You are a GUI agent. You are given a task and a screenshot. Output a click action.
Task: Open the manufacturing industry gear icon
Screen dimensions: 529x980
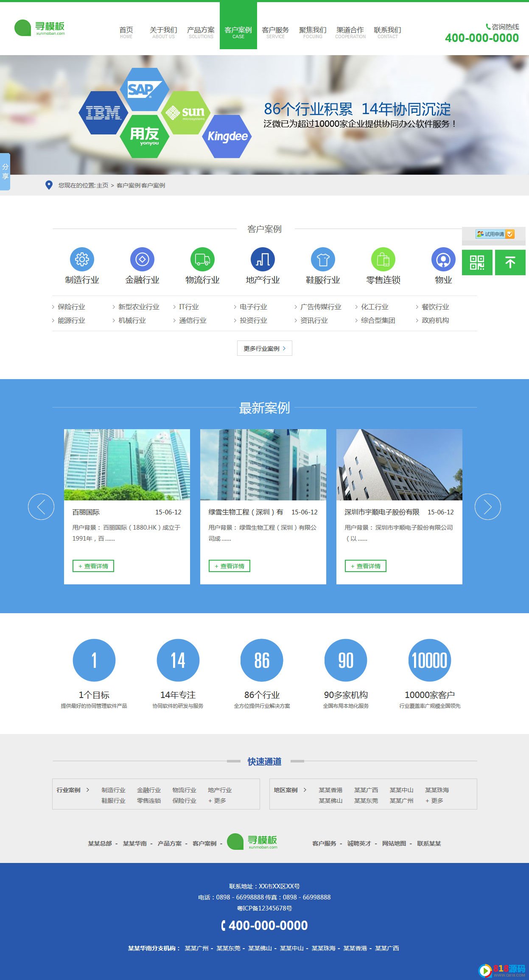[82, 259]
